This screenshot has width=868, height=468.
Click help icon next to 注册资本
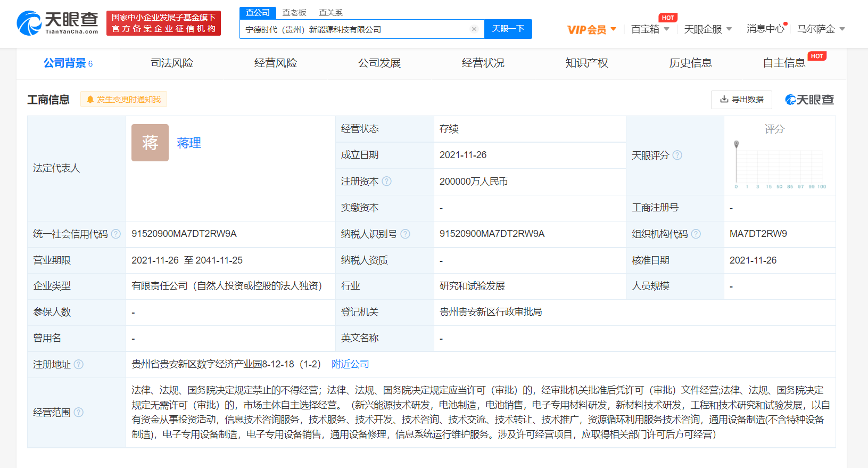(x=387, y=182)
